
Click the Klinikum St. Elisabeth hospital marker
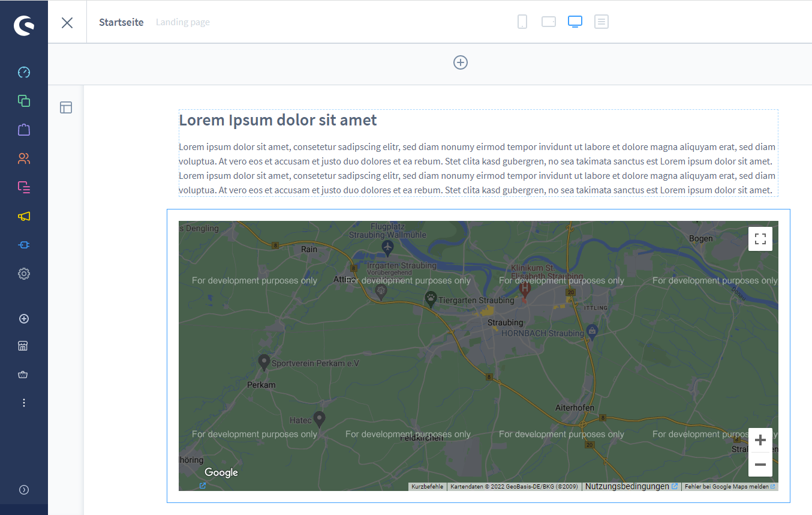[525, 291]
